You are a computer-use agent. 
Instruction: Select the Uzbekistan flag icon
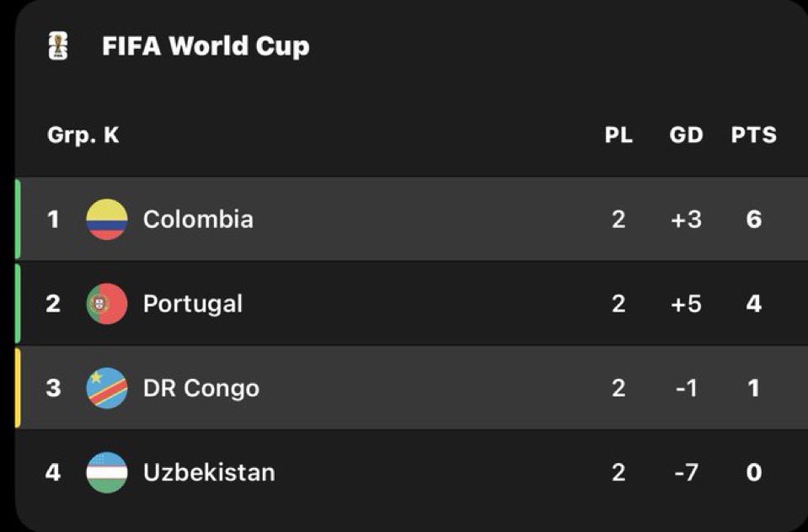point(107,473)
